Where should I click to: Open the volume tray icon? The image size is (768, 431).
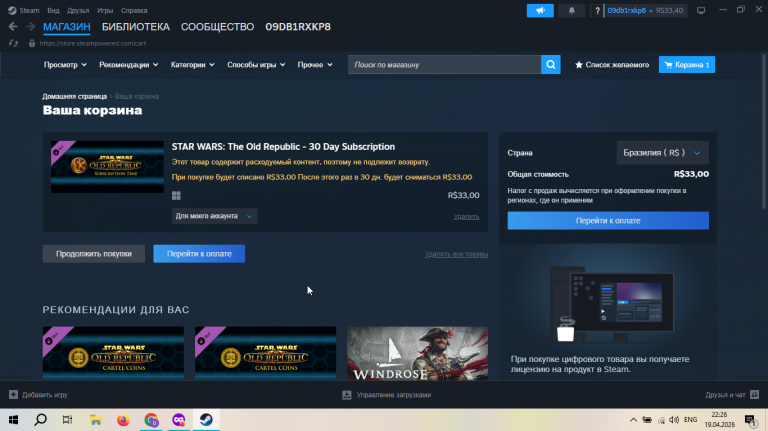tap(674, 420)
